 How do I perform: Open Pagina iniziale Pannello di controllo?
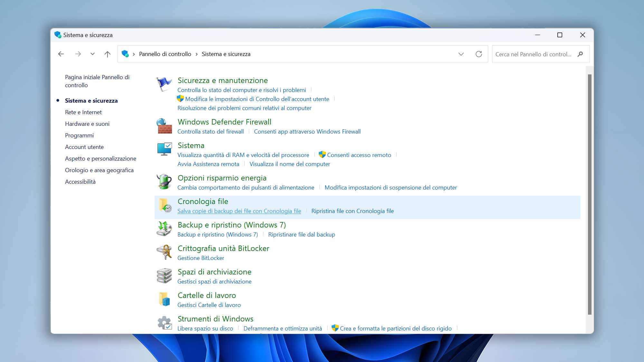(97, 81)
